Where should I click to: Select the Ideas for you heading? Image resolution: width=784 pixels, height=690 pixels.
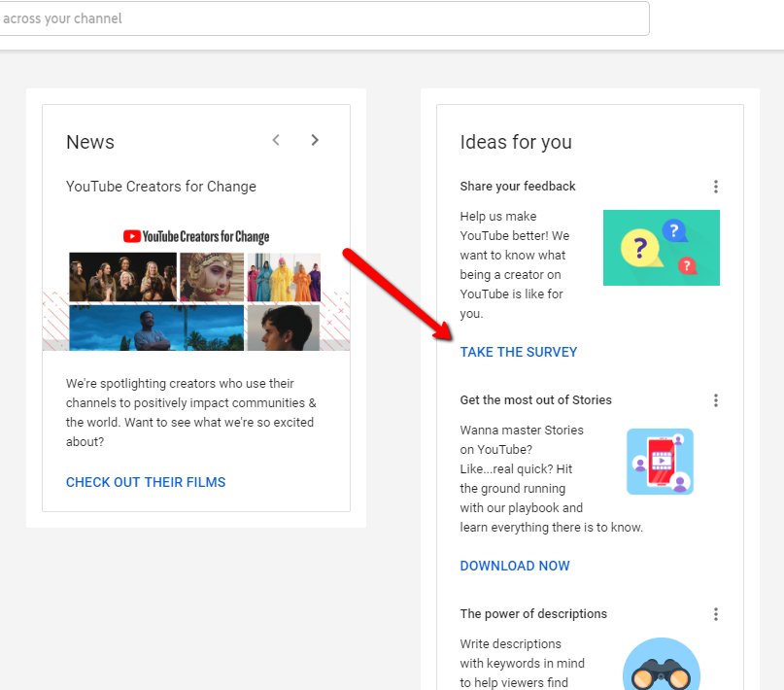(516, 142)
